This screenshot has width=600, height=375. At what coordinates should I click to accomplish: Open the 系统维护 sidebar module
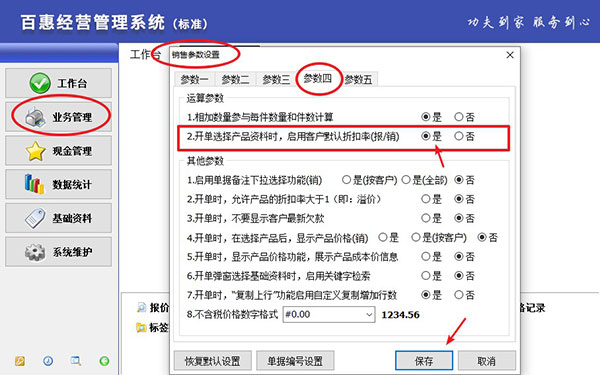pos(59,251)
